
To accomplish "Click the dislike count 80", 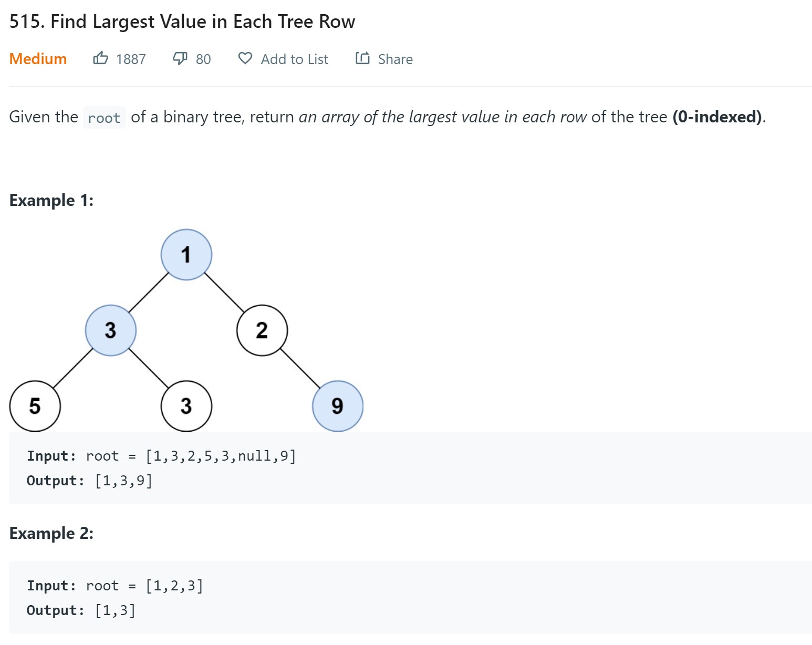I will point(203,59).
